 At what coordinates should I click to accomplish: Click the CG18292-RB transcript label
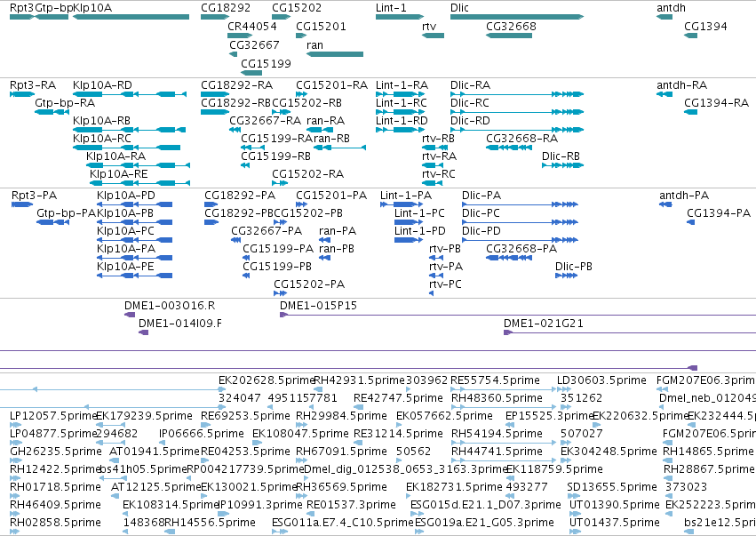click(235, 103)
